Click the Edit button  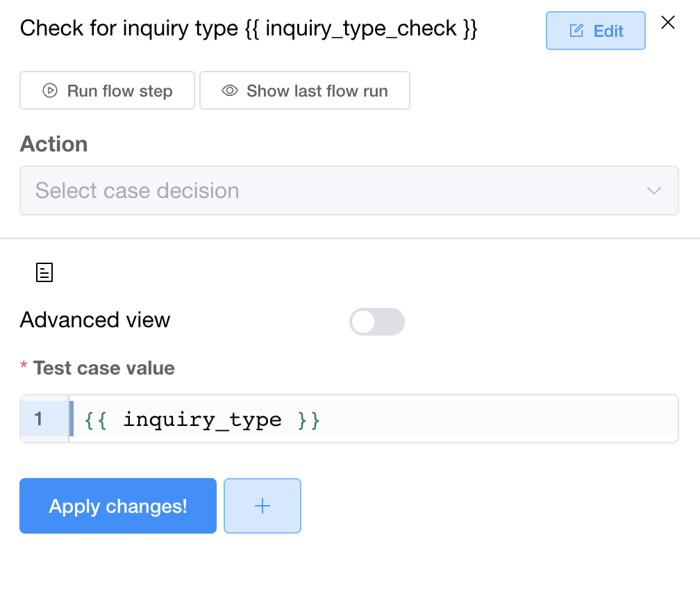[x=596, y=31]
